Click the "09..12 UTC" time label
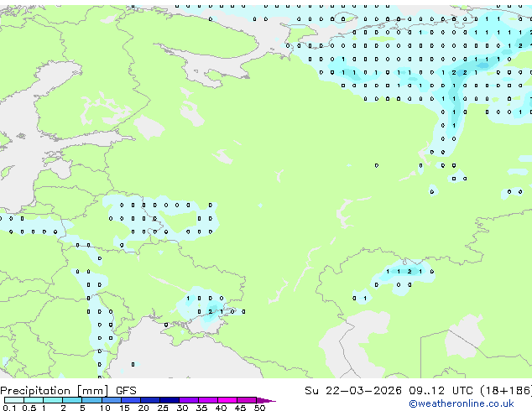532x411 pixels. (441, 391)
